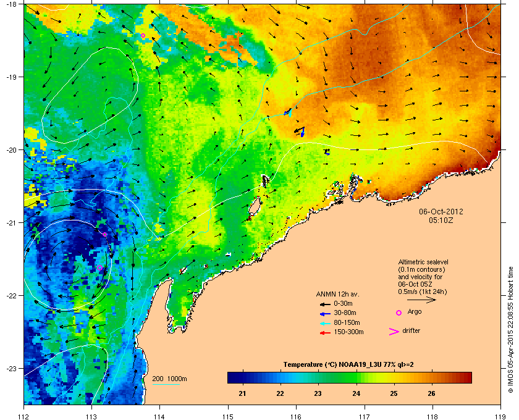Click the 'drifter' legend label
Image resolution: width=519 pixels, height=420 pixels.
[411, 330]
